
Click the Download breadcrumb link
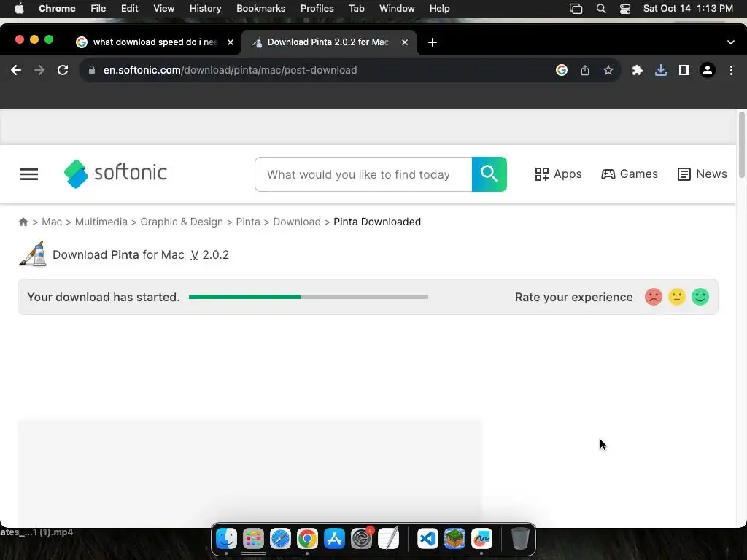tap(297, 222)
